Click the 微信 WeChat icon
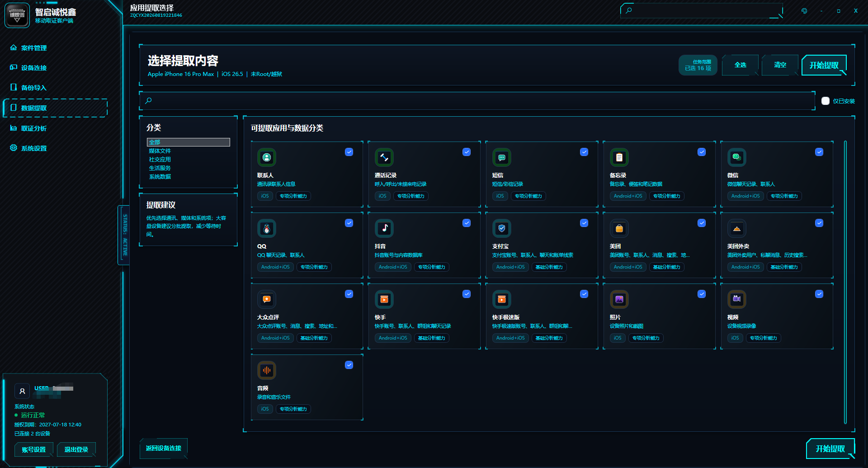 point(737,157)
